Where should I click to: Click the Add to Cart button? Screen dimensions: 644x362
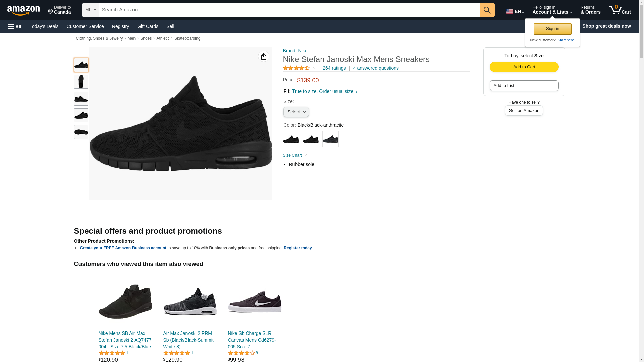point(524,67)
